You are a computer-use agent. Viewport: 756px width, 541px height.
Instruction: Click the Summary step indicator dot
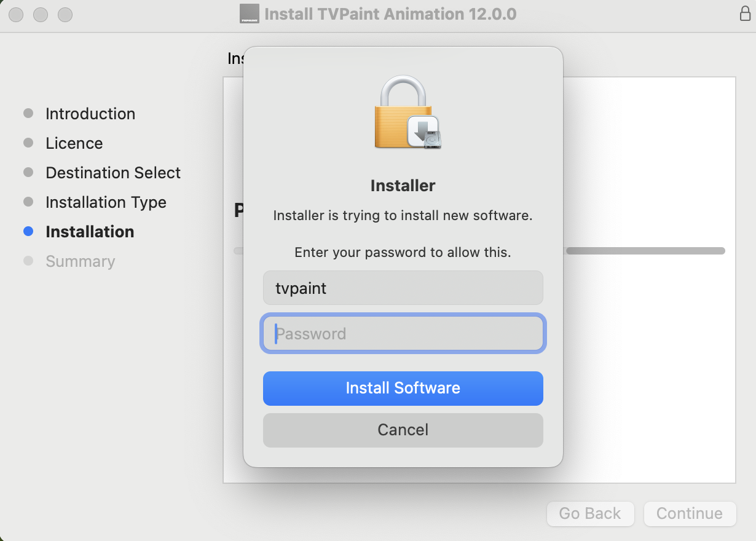pyautogui.click(x=28, y=261)
